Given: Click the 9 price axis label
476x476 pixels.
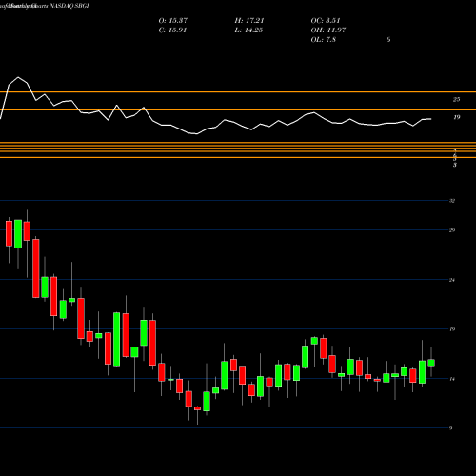Looking at the screenshot, I should [x=450, y=428].
